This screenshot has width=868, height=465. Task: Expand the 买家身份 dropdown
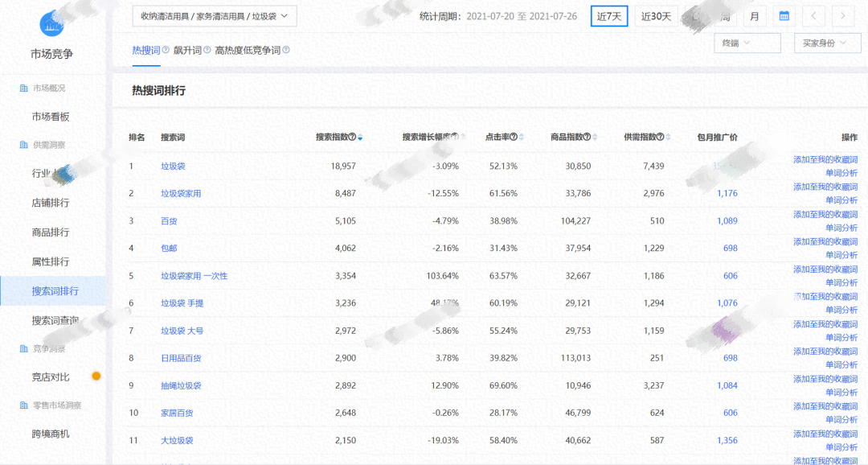coord(826,43)
